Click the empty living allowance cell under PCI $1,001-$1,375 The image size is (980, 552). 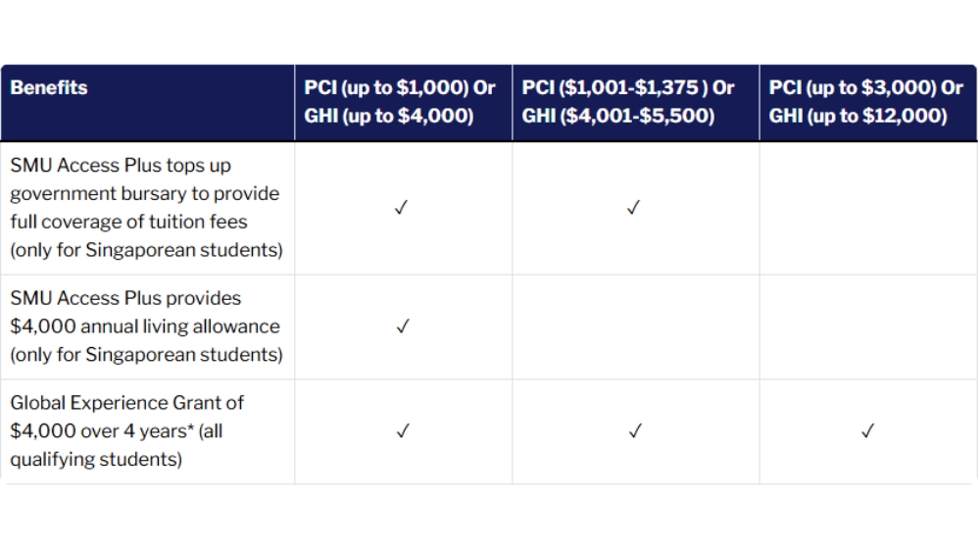[634, 326]
